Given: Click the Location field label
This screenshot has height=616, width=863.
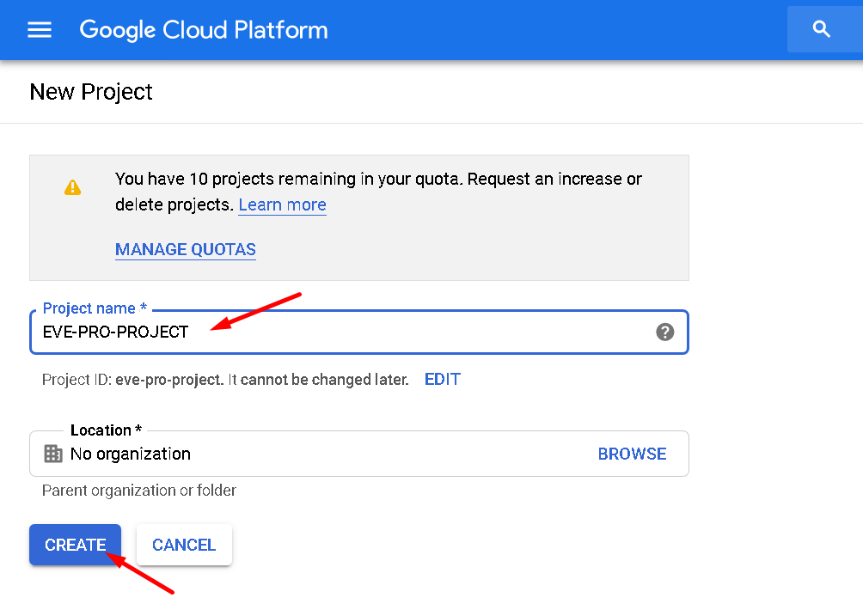Looking at the screenshot, I should pos(106,430).
